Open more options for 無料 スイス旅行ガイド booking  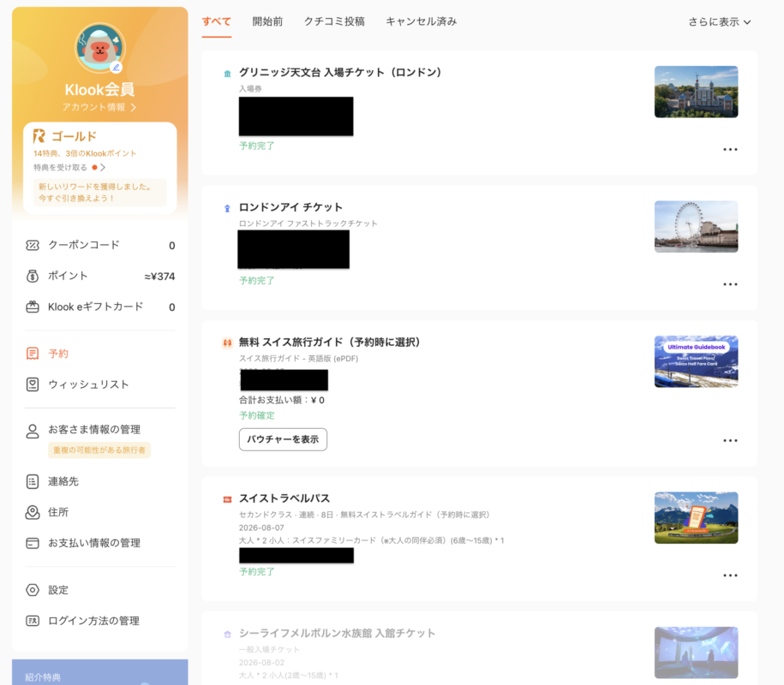click(x=730, y=441)
